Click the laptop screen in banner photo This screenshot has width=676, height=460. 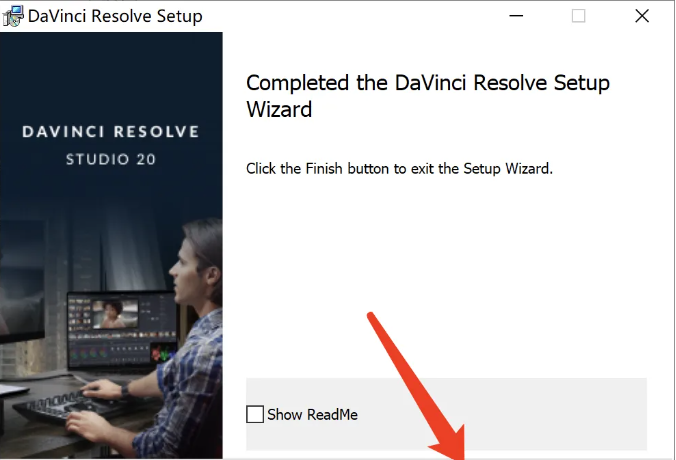122,329
